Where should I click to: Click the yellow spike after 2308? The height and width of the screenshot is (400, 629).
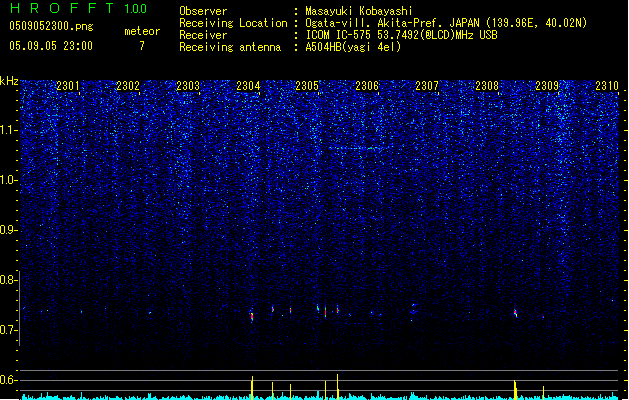[515, 390]
